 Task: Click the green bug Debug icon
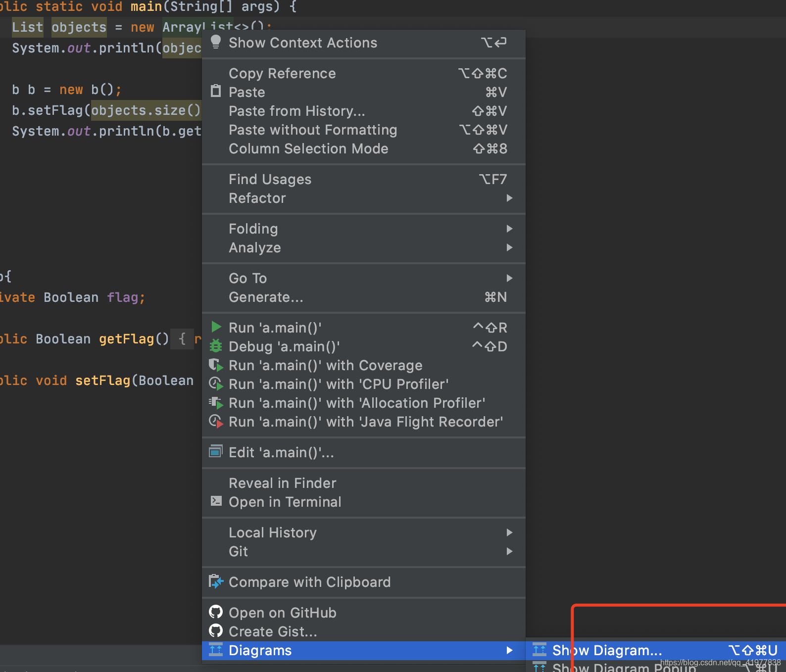tap(216, 346)
